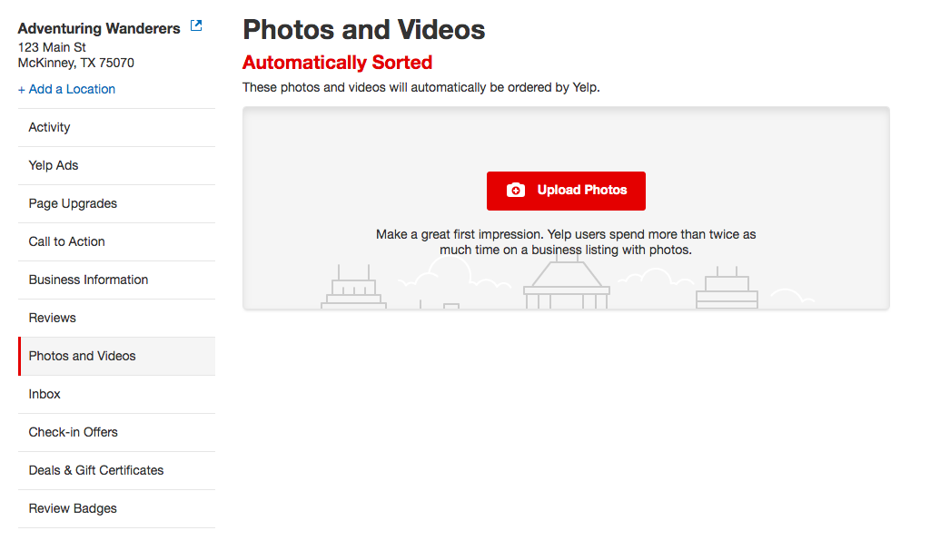
Task: Open the Activity menu item
Action: tap(50, 127)
